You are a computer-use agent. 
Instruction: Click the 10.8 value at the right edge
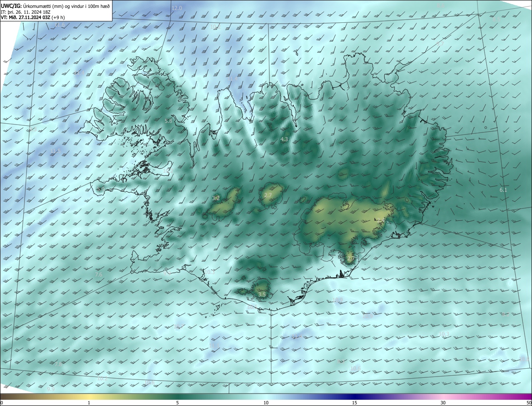[x=525, y=359]
